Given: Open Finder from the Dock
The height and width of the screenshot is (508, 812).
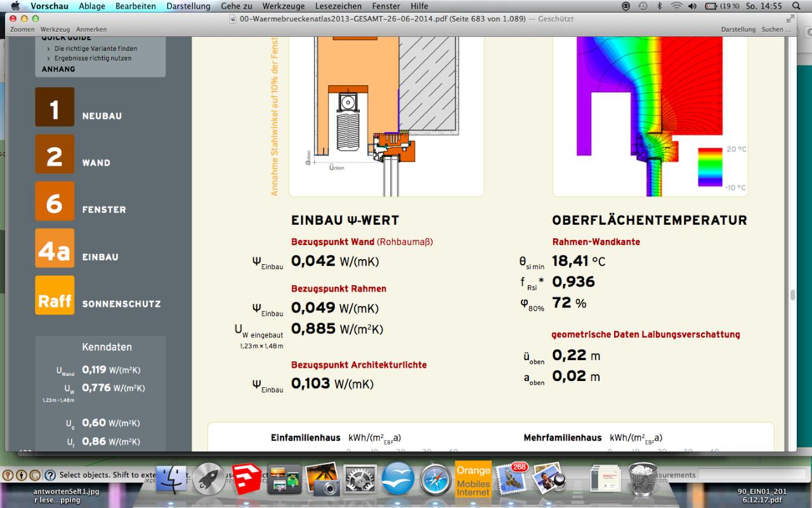Looking at the screenshot, I should (x=171, y=479).
